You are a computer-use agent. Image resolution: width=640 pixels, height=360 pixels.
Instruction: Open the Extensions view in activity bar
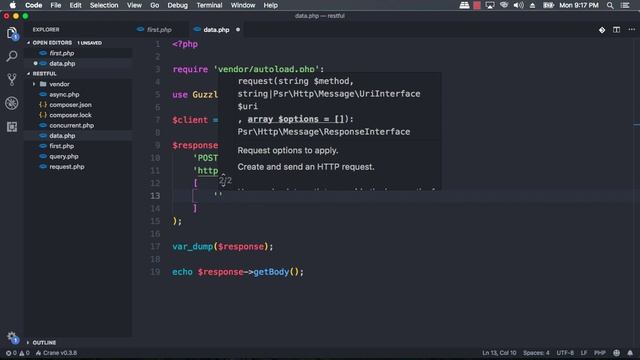(x=12, y=127)
